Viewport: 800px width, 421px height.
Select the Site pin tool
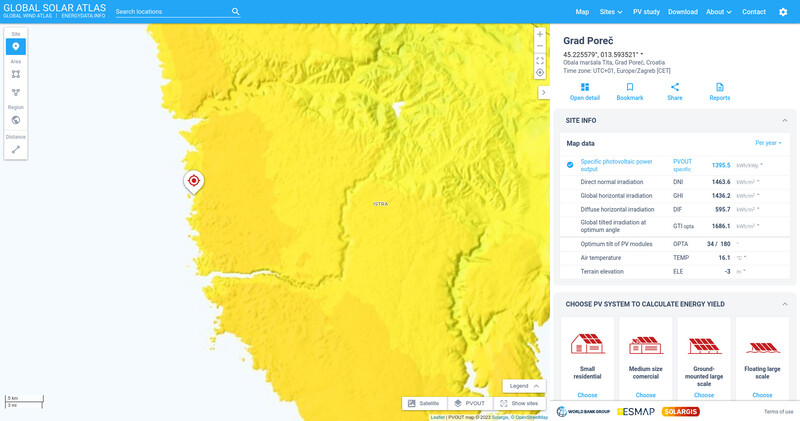[x=16, y=46]
